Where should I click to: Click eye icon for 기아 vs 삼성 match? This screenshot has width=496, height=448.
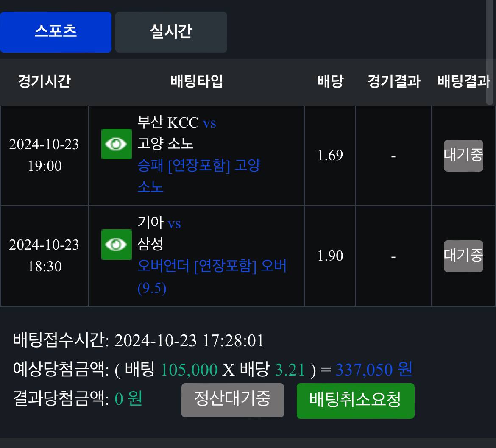pyautogui.click(x=117, y=245)
